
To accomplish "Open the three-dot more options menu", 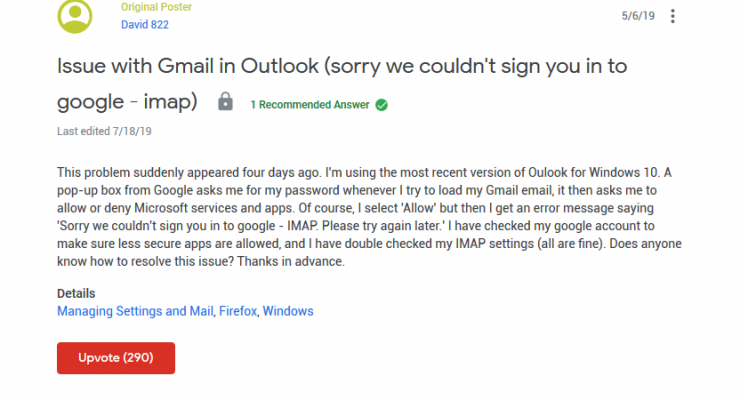I will point(673,16).
